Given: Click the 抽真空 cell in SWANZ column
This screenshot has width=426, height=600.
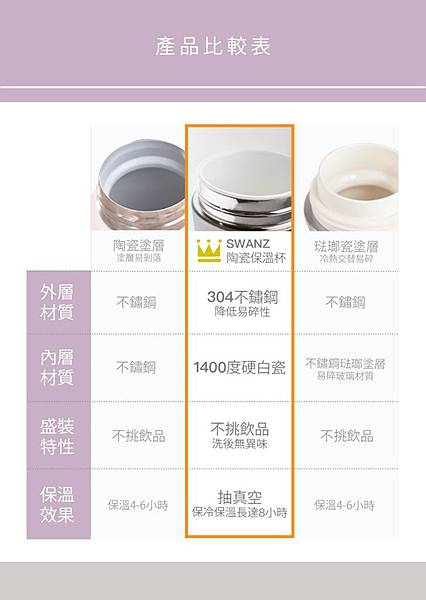Looking at the screenshot, I should pos(240,504).
